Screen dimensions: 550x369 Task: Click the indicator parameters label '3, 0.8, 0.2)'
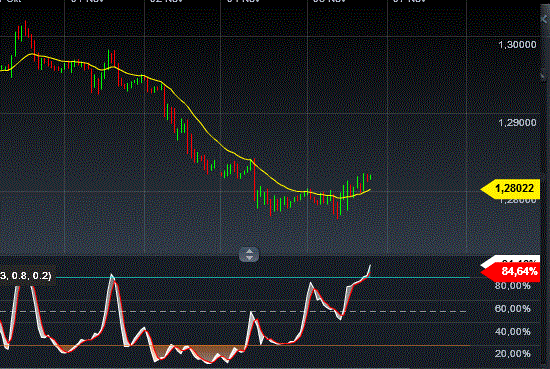[27, 276]
